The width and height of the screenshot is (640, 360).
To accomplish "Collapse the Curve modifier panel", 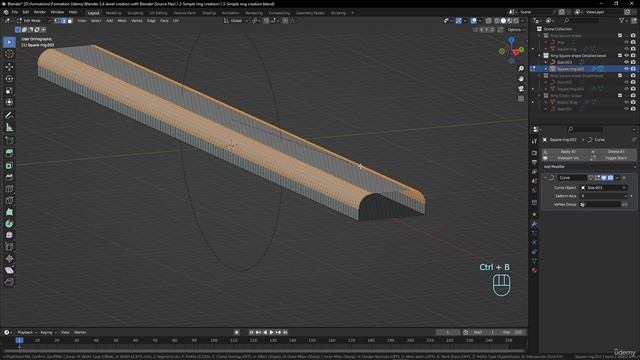I will pos(545,178).
